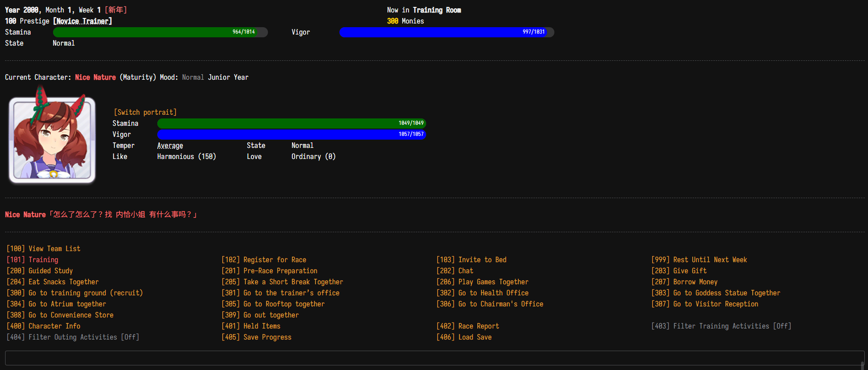The height and width of the screenshot is (370, 868).
Task: Open Character Info option 400
Action: [x=43, y=326]
